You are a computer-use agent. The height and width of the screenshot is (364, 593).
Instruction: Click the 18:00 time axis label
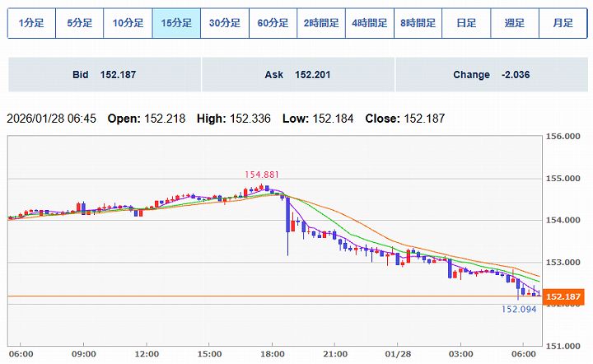pyautogui.click(x=273, y=353)
